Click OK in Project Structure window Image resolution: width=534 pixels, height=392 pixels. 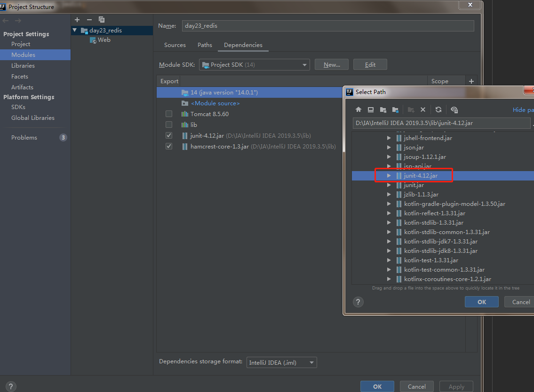click(377, 386)
